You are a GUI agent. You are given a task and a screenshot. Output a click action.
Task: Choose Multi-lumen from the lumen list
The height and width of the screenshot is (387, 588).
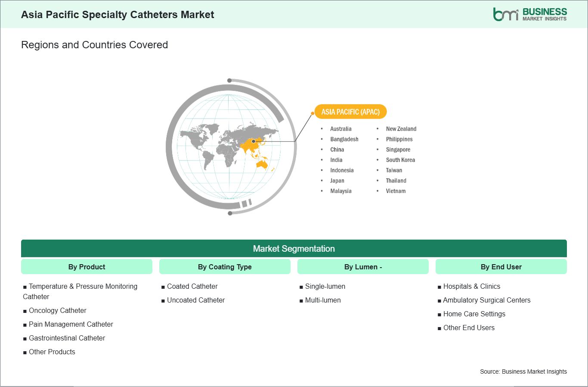pyautogui.click(x=322, y=300)
